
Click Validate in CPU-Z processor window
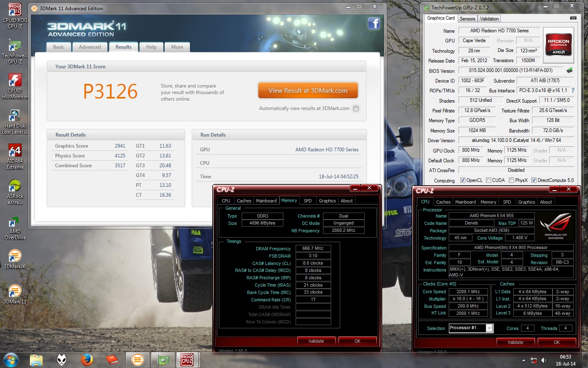click(515, 342)
